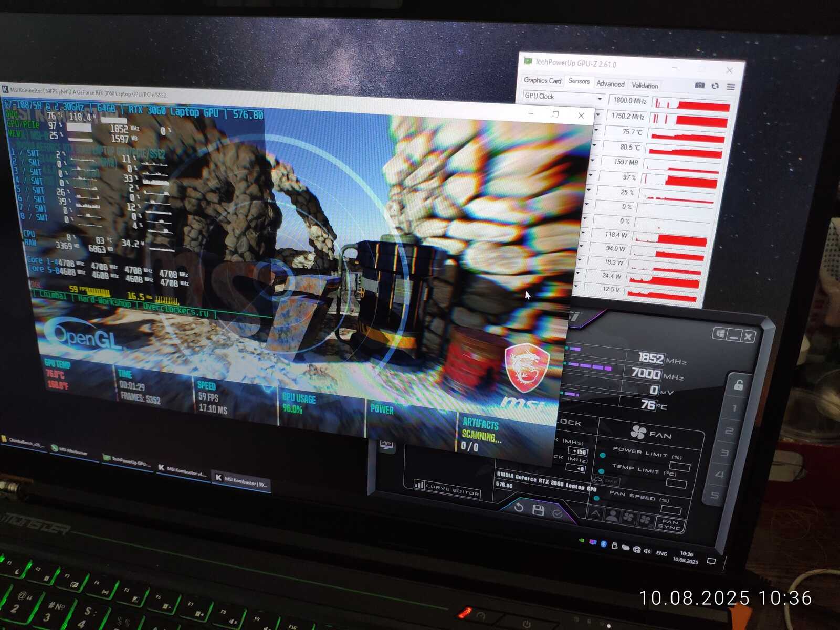This screenshot has width=840, height=630.
Task: Open the GPU Clock sensor dropdown
Action: point(600,99)
